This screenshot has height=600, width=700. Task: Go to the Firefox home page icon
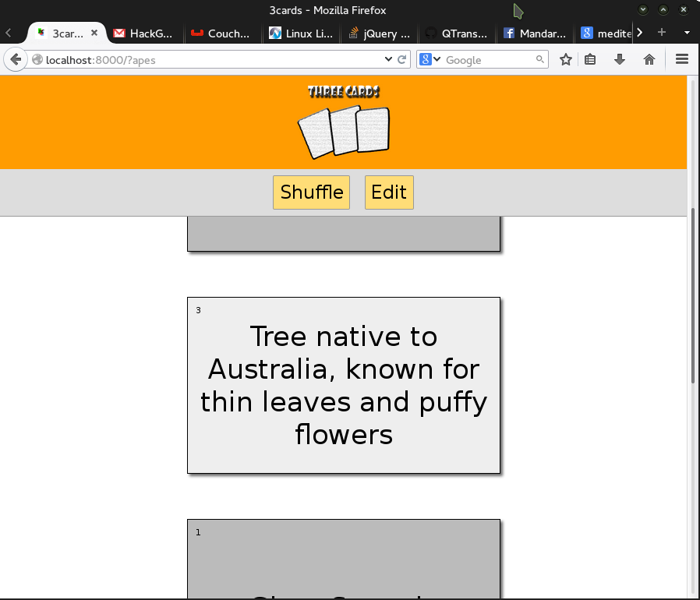pos(649,59)
